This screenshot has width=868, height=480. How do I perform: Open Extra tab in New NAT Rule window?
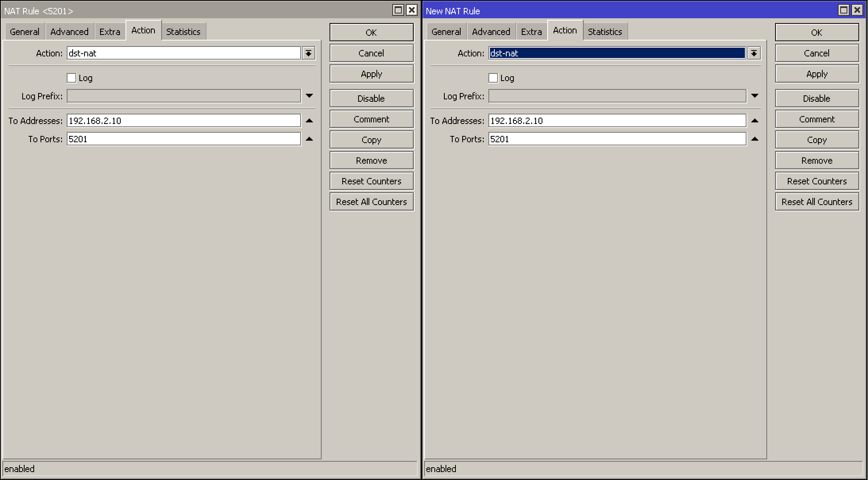[x=532, y=31]
